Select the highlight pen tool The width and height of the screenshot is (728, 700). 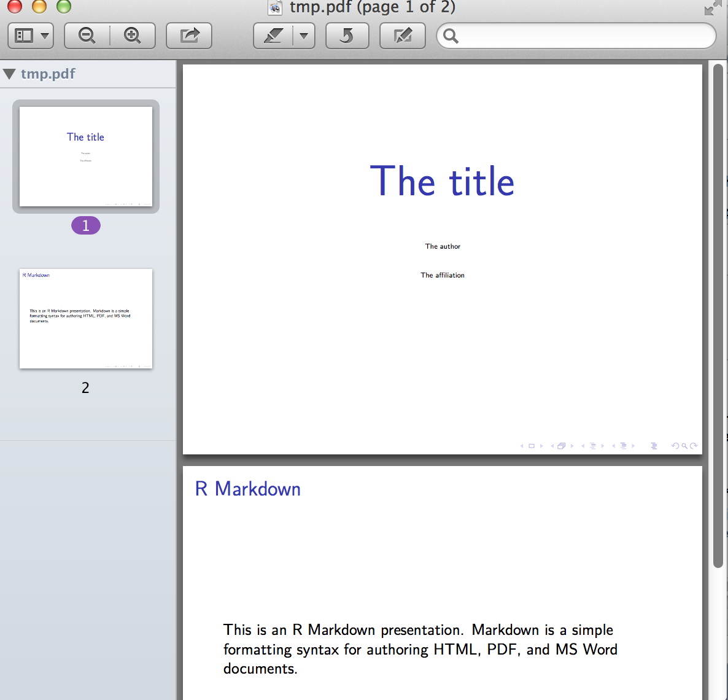[x=274, y=36]
